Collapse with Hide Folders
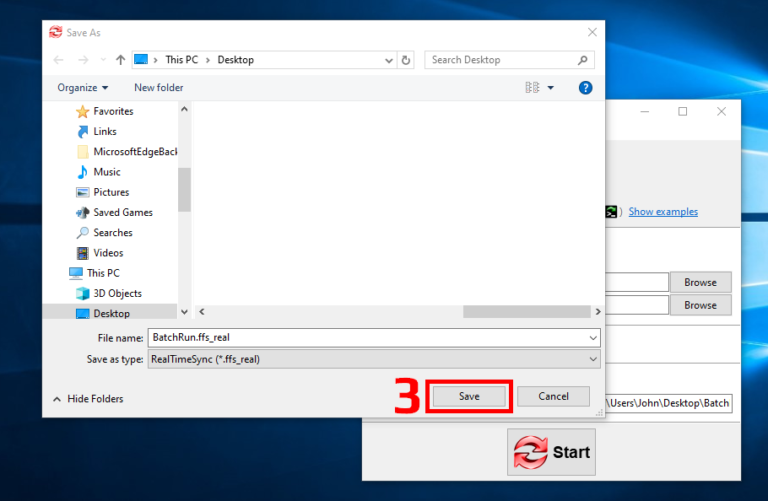This screenshot has height=501, width=768. tap(88, 399)
